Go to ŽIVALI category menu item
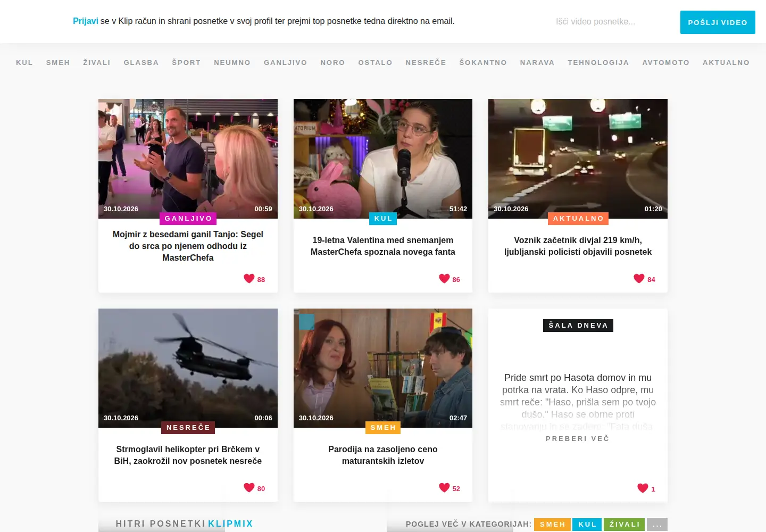Image resolution: width=766 pixels, height=532 pixels. [x=97, y=62]
